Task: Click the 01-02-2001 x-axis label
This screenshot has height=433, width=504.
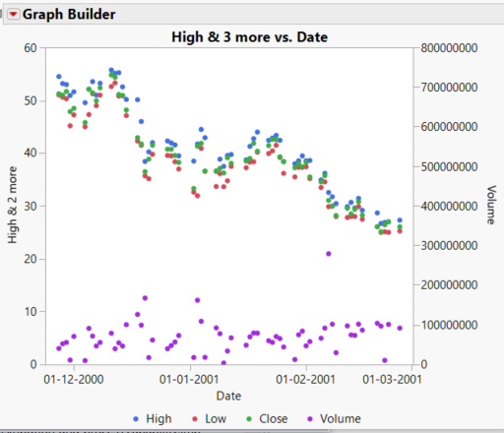Action: point(305,380)
